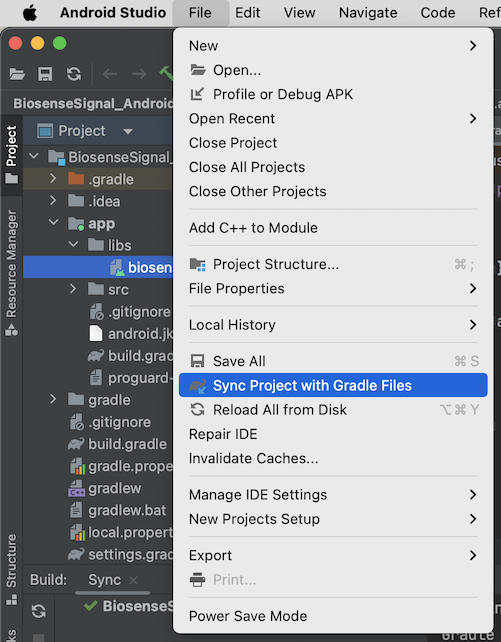Click the open folder toolbar icon
Screen dimensions: 501x642
click(17, 74)
